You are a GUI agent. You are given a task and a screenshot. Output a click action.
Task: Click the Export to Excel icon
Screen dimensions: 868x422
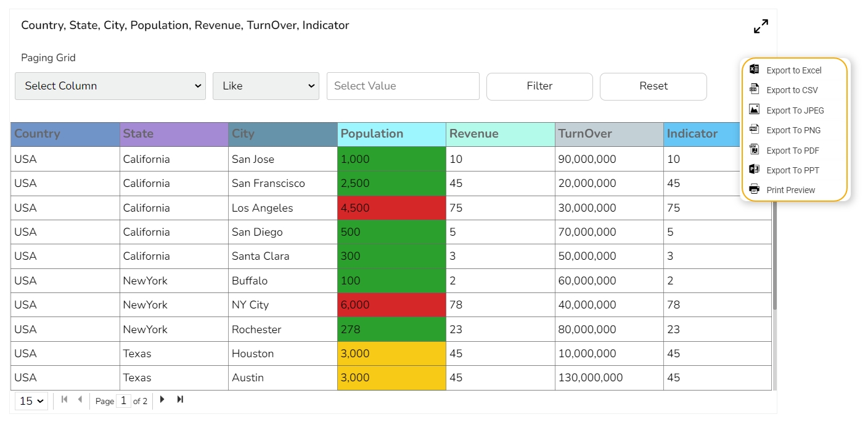754,70
